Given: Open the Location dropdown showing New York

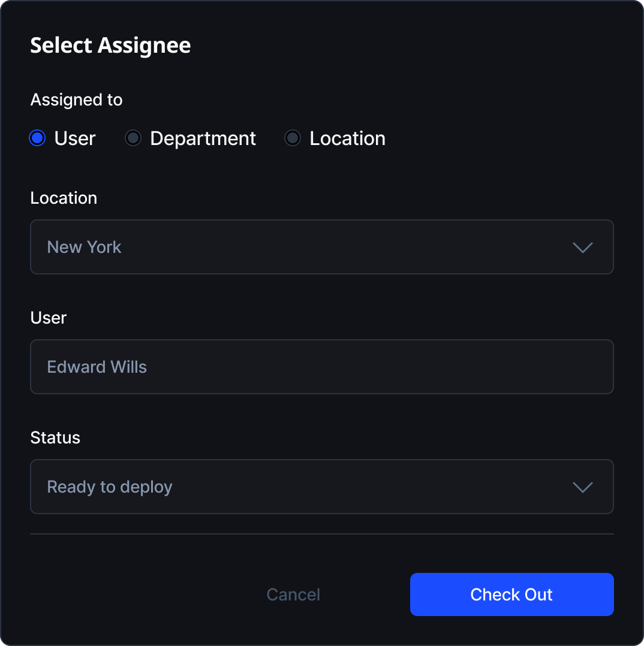Looking at the screenshot, I should coord(321,247).
